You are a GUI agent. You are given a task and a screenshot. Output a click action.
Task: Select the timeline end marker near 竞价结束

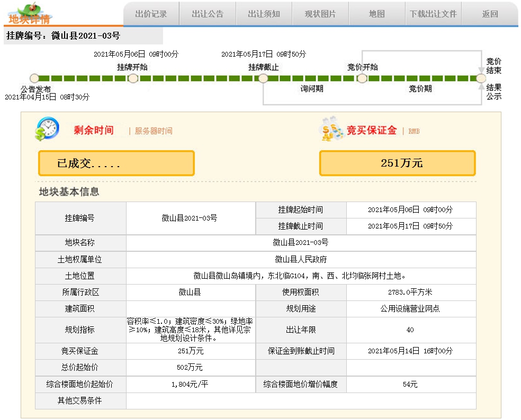tap(481, 78)
